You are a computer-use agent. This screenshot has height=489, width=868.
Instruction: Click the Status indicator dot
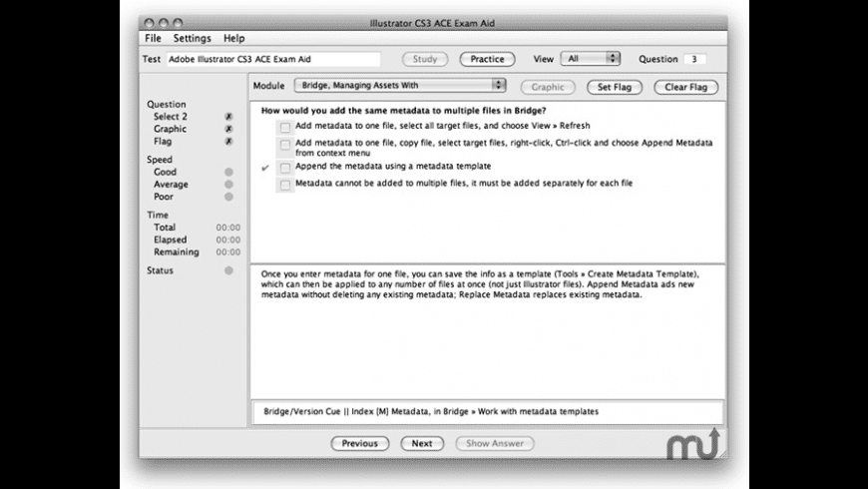[228, 270]
